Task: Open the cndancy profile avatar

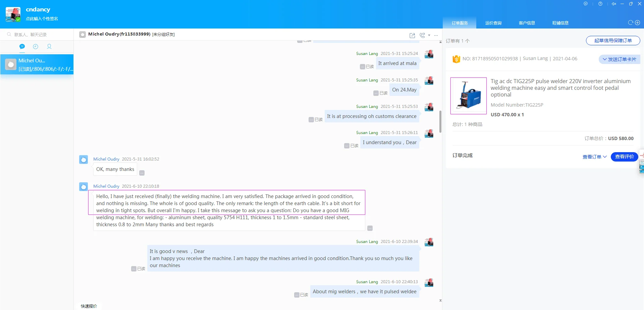Action: 13,14
